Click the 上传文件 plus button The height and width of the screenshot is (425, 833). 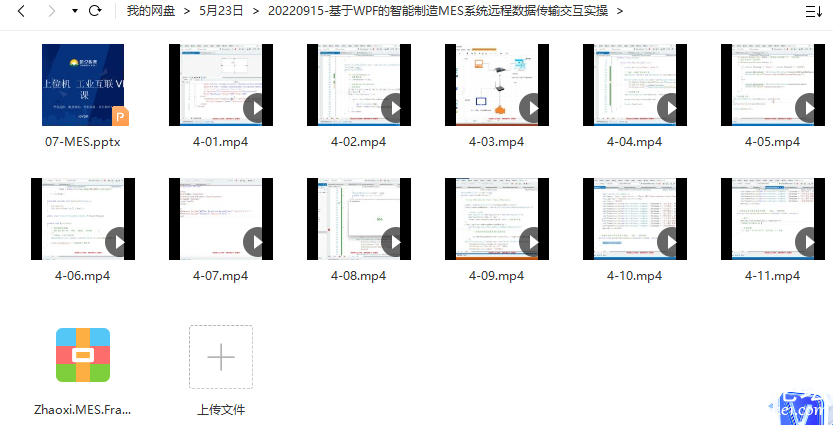[x=221, y=356]
